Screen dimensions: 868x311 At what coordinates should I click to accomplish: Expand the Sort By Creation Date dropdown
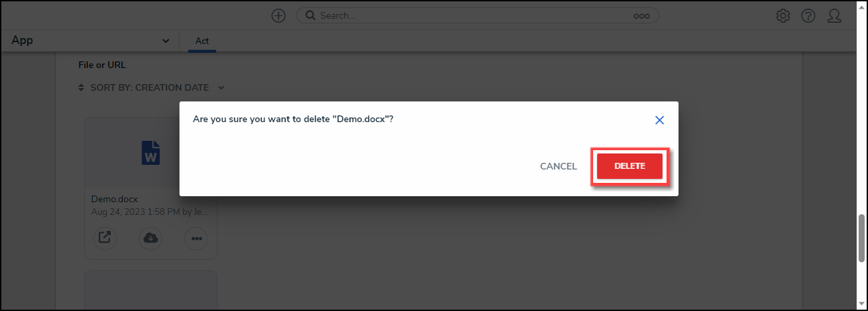222,87
